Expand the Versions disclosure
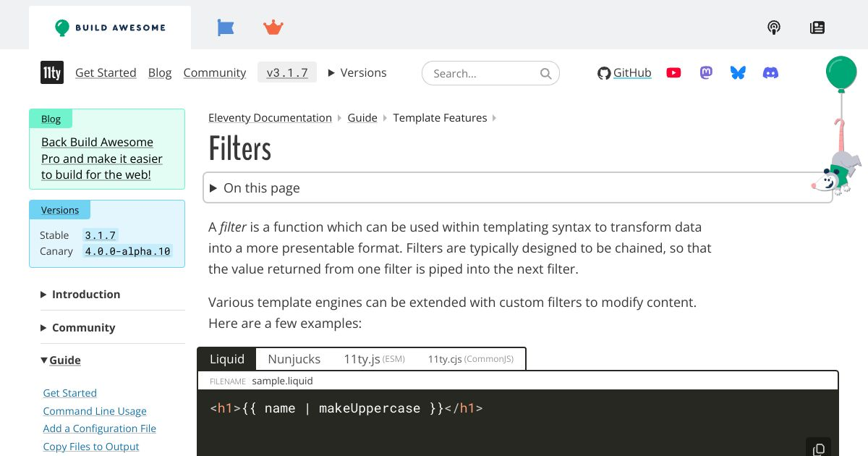The height and width of the screenshot is (456, 868). [357, 72]
